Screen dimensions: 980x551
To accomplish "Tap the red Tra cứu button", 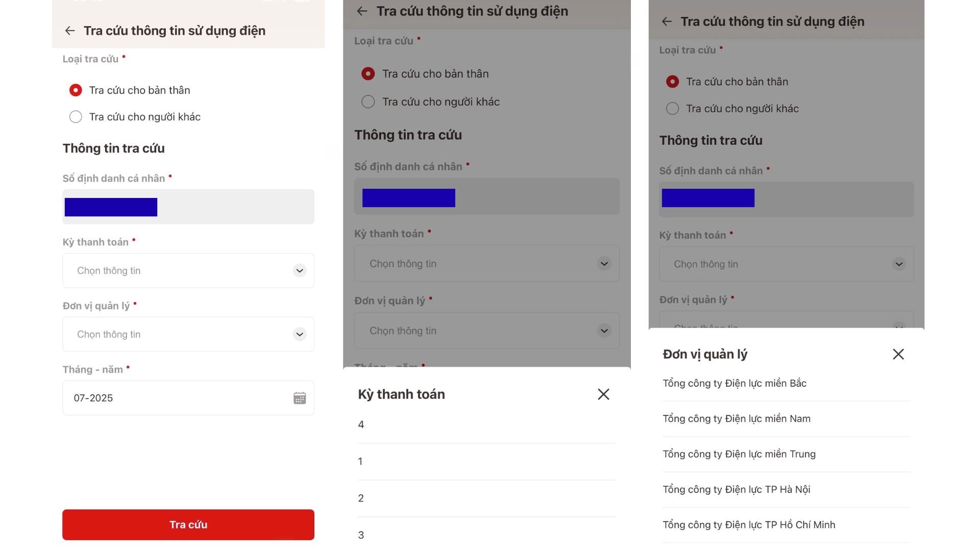I will click(188, 524).
